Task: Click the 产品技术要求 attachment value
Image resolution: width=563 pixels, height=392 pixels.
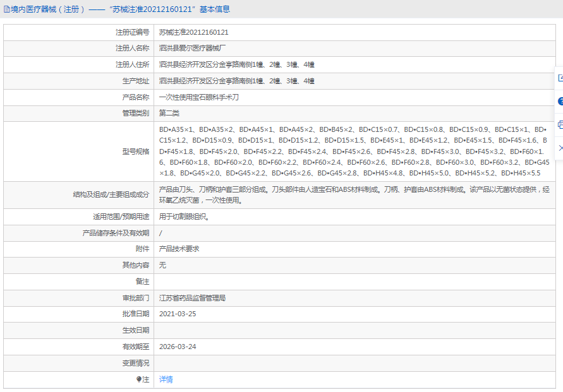Action: click(x=179, y=249)
